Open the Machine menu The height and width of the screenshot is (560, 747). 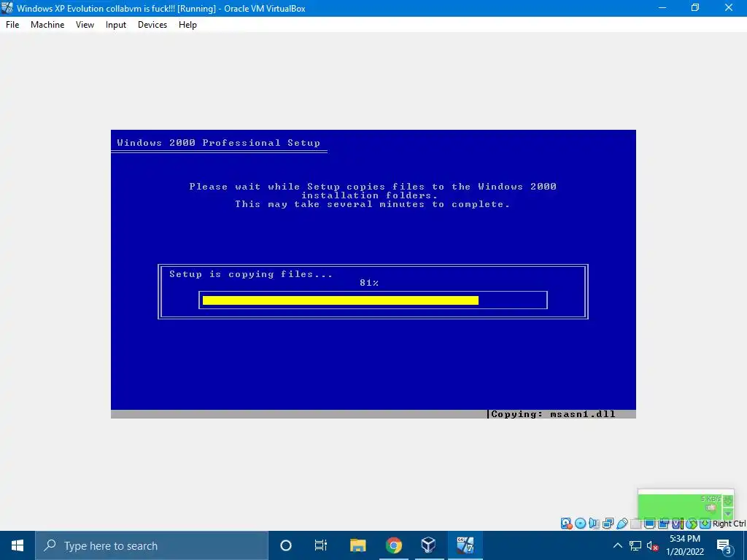[x=47, y=25]
